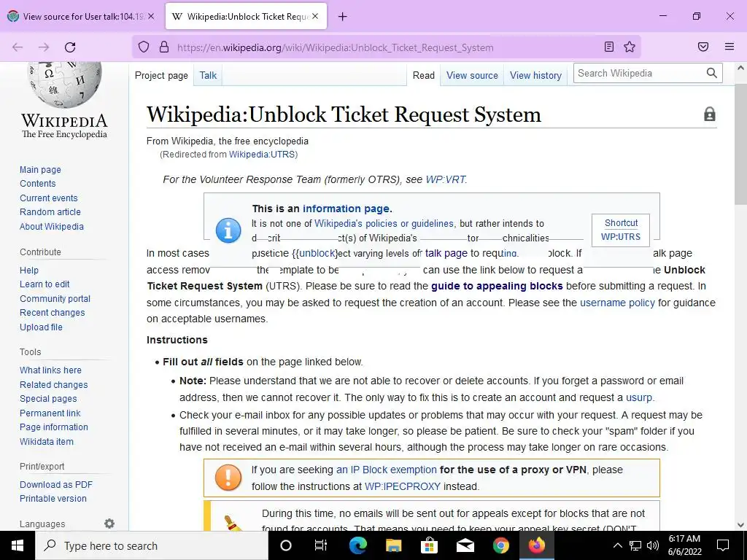Click Download as PDF link

tap(56, 484)
